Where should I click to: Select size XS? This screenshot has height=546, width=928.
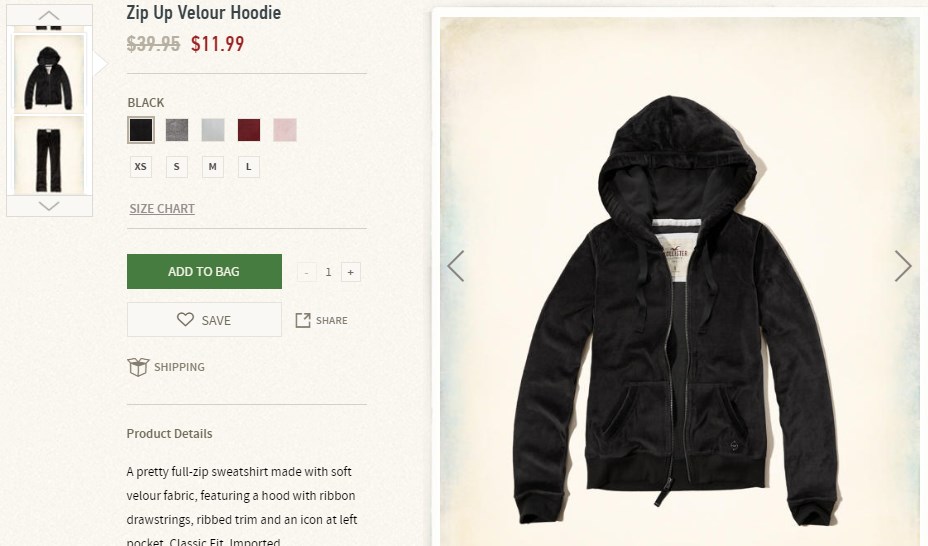pyautogui.click(x=141, y=167)
